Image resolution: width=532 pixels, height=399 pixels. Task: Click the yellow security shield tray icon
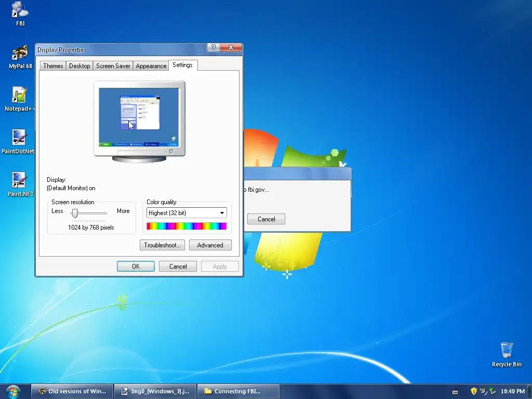[x=474, y=391]
